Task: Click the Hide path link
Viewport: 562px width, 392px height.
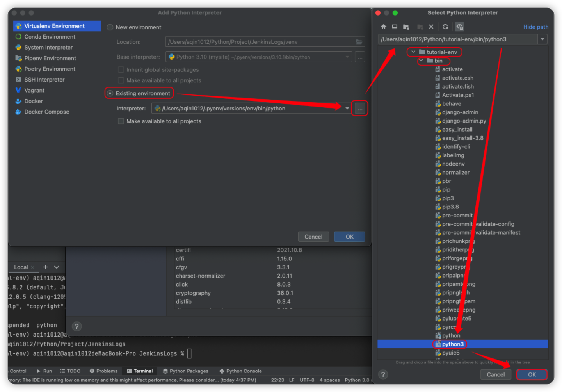Action: click(536, 27)
